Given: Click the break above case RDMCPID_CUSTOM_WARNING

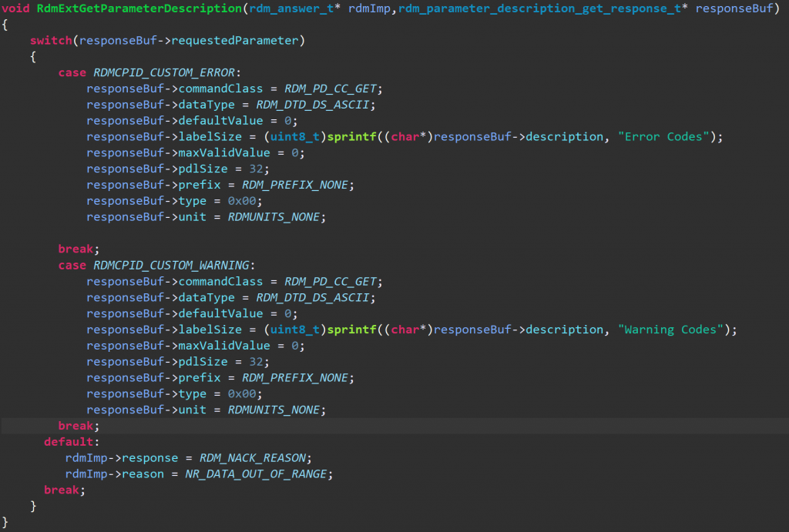Looking at the screenshot, I should pos(76,249).
